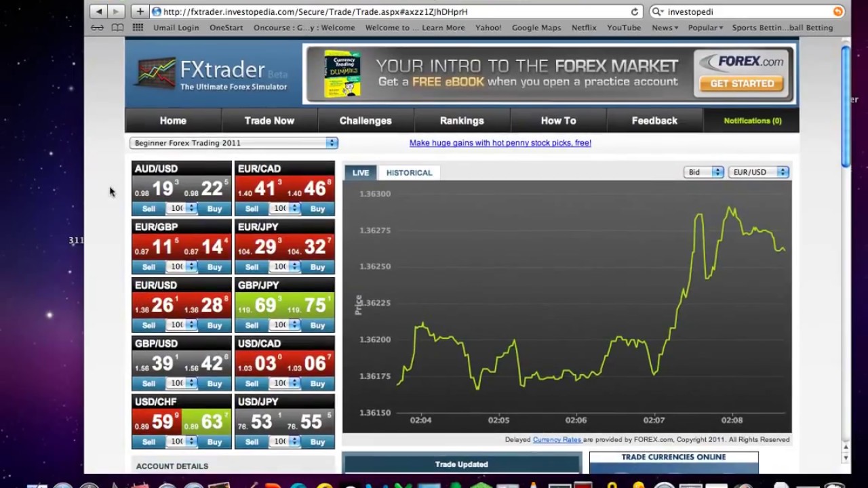The width and height of the screenshot is (868, 488).
Task: Open the Currency Rates link below chart
Action: coord(557,439)
